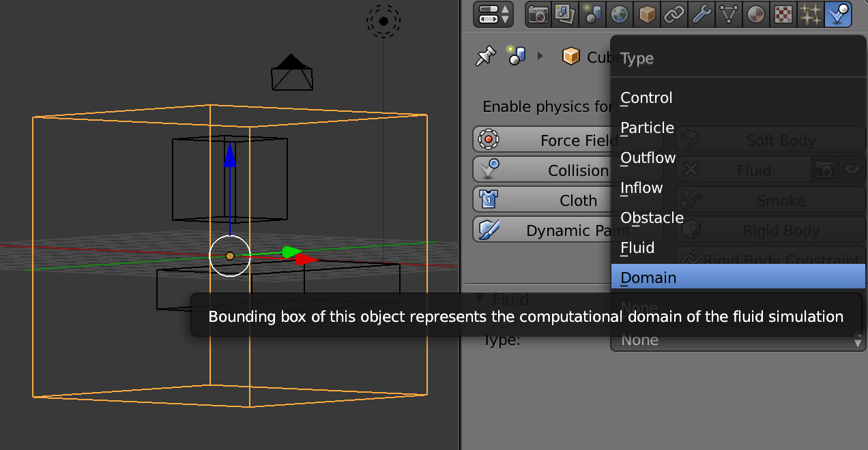Open the Constraints chain-link tab
The height and width of the screenshot is (450, 868).
point(674,14)
